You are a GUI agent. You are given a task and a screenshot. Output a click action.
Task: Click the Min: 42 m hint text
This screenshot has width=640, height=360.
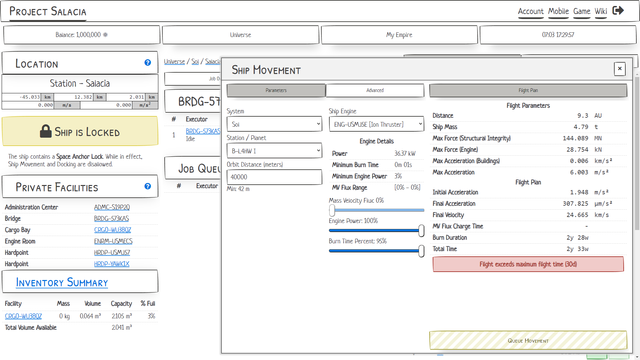238,189
